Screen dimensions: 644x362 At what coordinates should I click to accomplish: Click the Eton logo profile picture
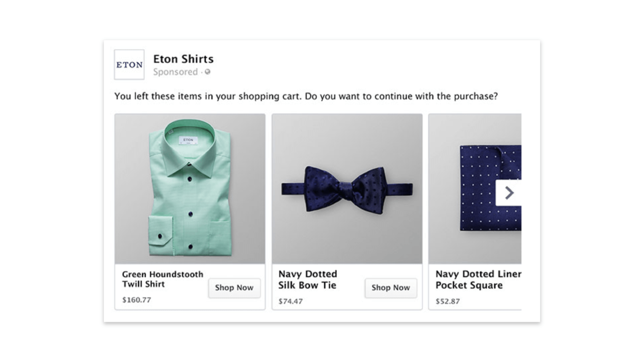pyautogui.click(x=129, y=65)
